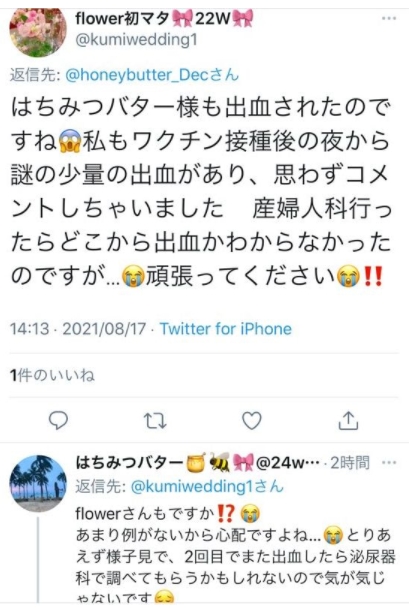This screenshot has height=610, width=410.
Task: Click the はちみつバター display name in reply
Action: point(128,463)
